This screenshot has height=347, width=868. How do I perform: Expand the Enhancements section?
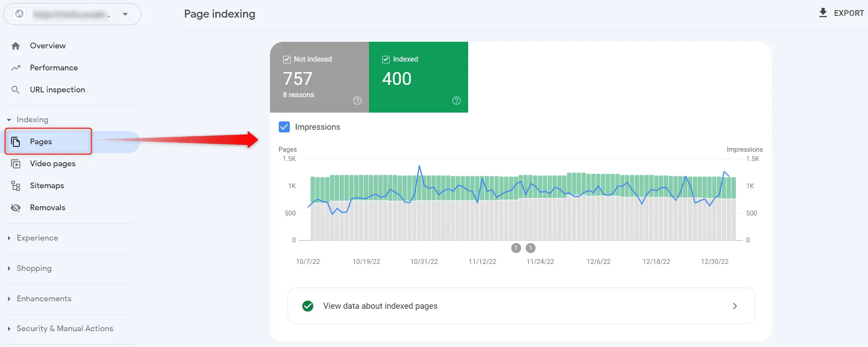pos(9,299)
